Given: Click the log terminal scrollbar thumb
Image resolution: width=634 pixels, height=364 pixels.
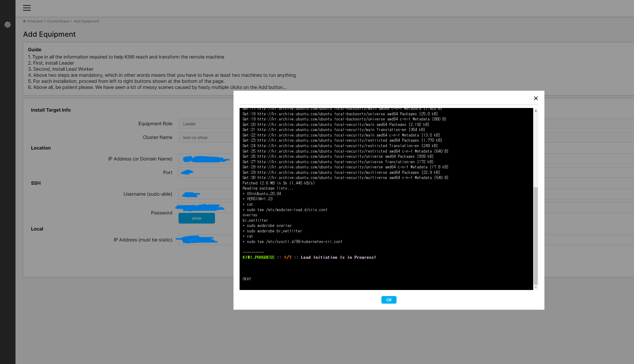Looking at the screenshot, I should (x=536, y=236).
